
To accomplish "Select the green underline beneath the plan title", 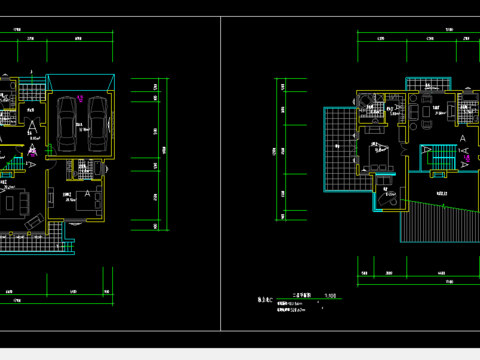I will pyautogui.click(x=309, y=299).
